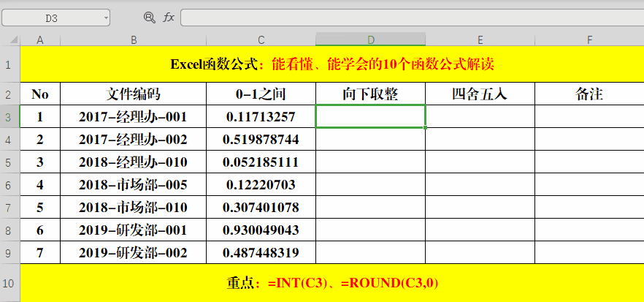Image resolution: width=644 pixels, height=302 pixels.
Task: Click the No cell containing 4
Action: click(x=40, y=185)
